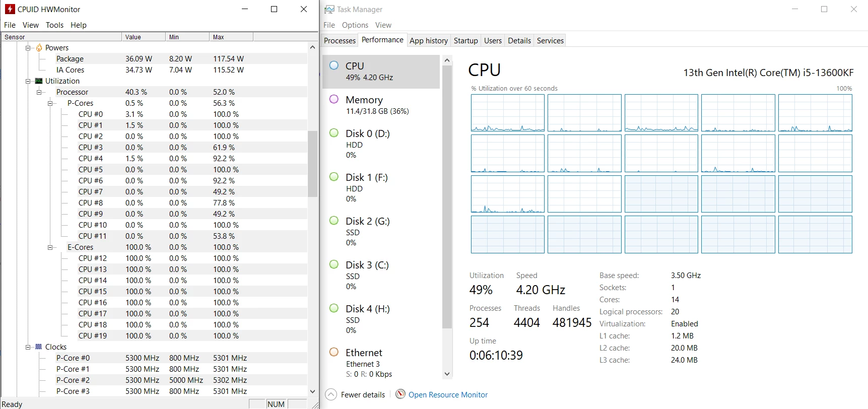Click the Min column header

(187, 37)
